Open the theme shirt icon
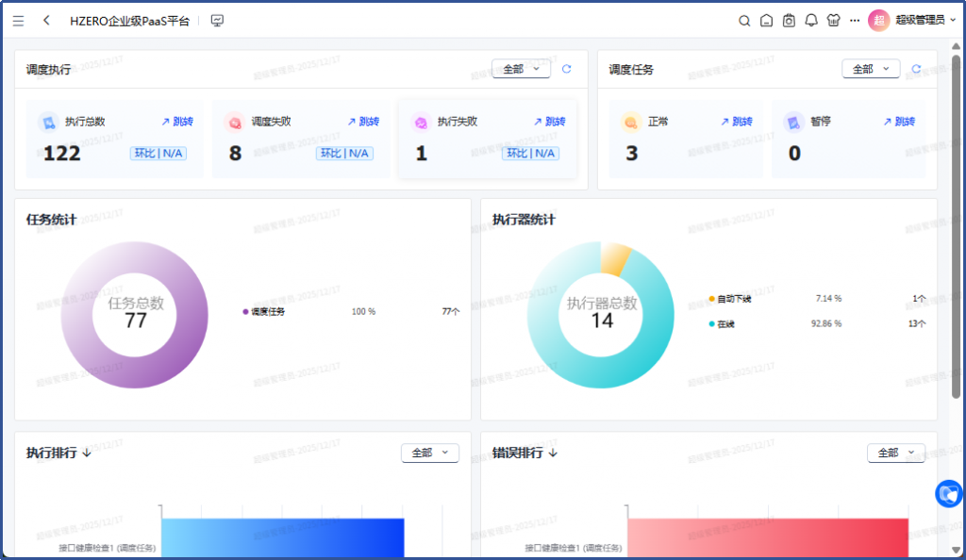Viewport: 966px width, 560px height. pyautogui.click(x=833, y=21)
